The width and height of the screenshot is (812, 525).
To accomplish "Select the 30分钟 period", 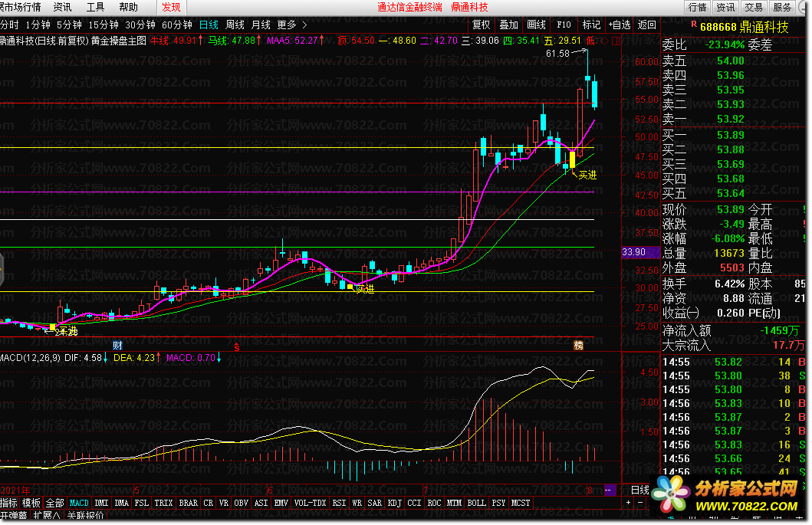I will click(140, 25).
